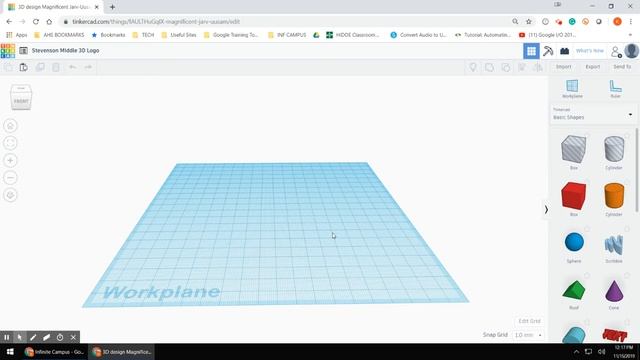Screen dimensions: 640x360
Task: Click the Mirror tool icon
Action: click(538, 67)
